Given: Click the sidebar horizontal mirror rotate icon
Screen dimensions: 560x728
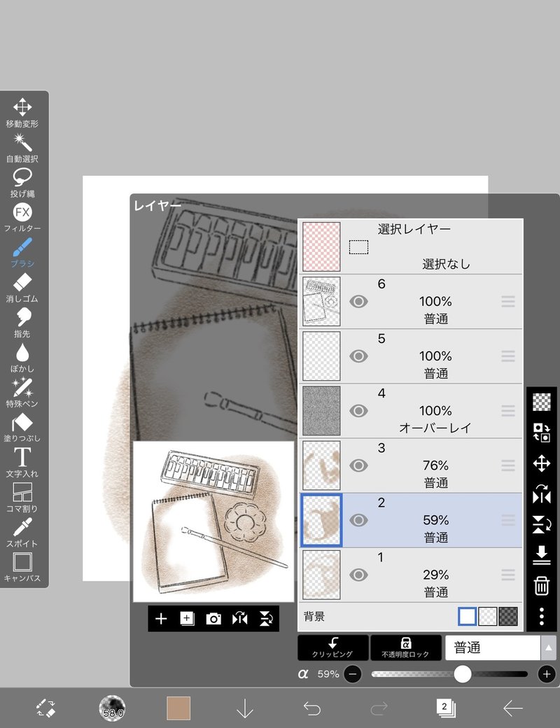Looking at the screenshot, I should point(541,494).
